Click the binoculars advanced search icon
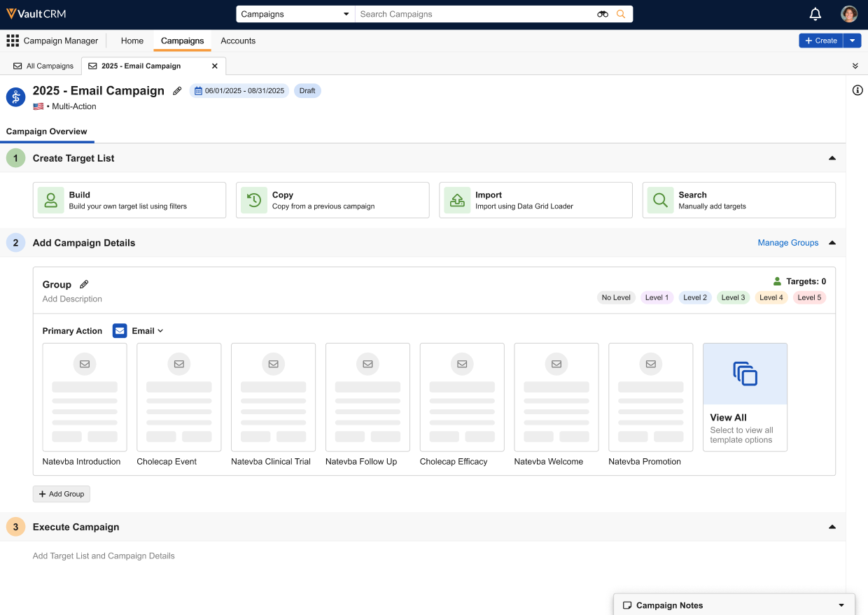Image resolution: width=868 pixels, height=615 pixels. 603,14
